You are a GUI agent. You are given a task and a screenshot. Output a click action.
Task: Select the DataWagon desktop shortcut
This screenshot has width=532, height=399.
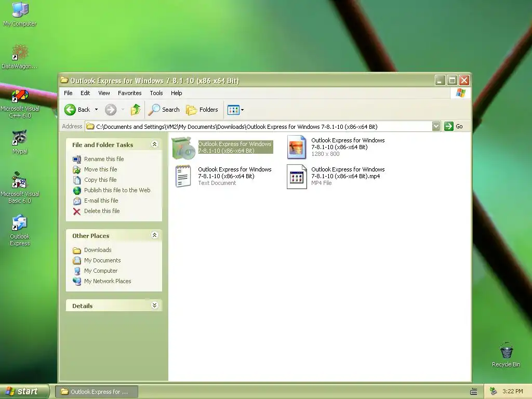point(20,57)
